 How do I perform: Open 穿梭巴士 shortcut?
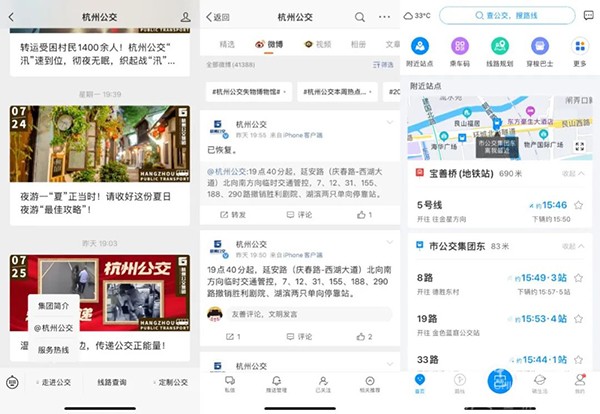coord(540,52)
